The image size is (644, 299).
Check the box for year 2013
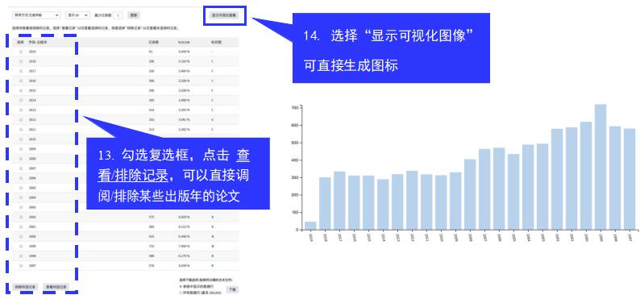pos(21,110)
